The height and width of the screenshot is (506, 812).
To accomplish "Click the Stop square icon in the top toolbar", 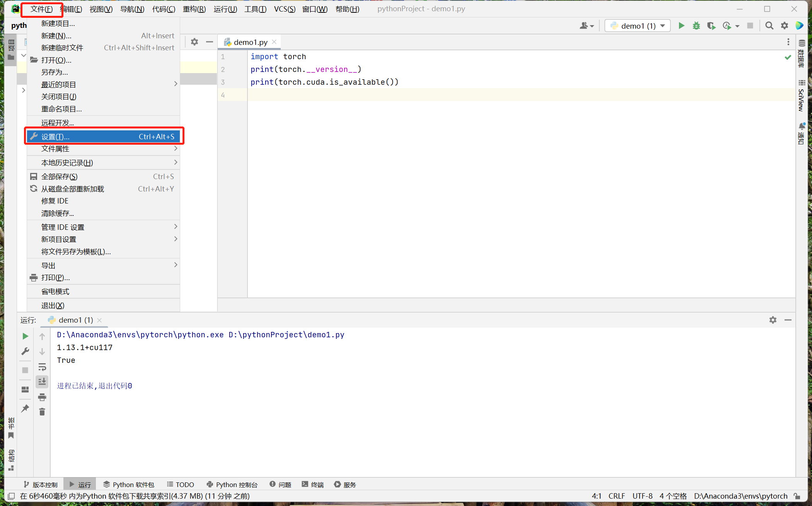I will 750,26.
